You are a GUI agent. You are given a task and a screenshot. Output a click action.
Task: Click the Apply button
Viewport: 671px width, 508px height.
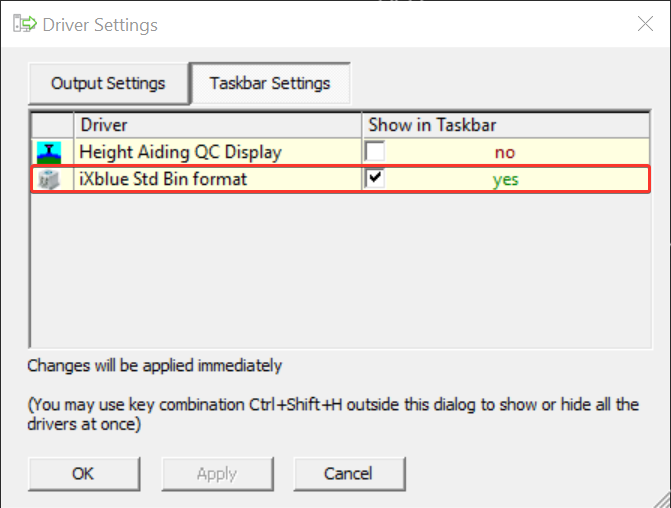coord(216,473)
